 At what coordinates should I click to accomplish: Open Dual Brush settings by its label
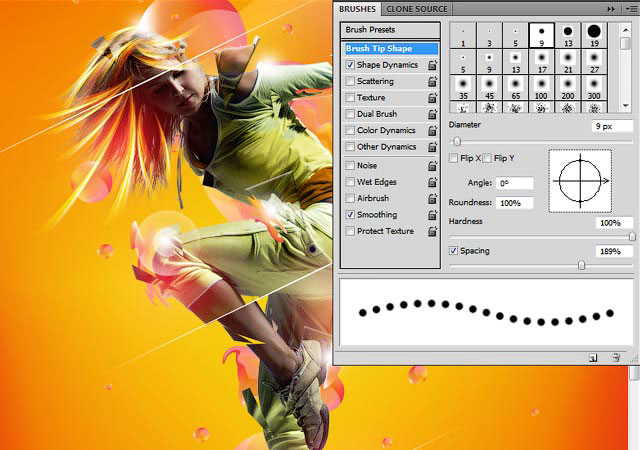(377, 114)
